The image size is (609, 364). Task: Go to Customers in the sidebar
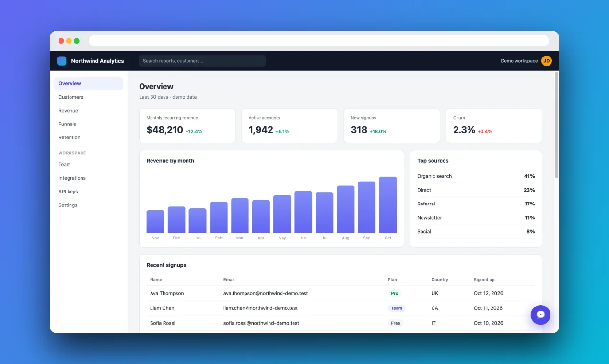[89, 97]
